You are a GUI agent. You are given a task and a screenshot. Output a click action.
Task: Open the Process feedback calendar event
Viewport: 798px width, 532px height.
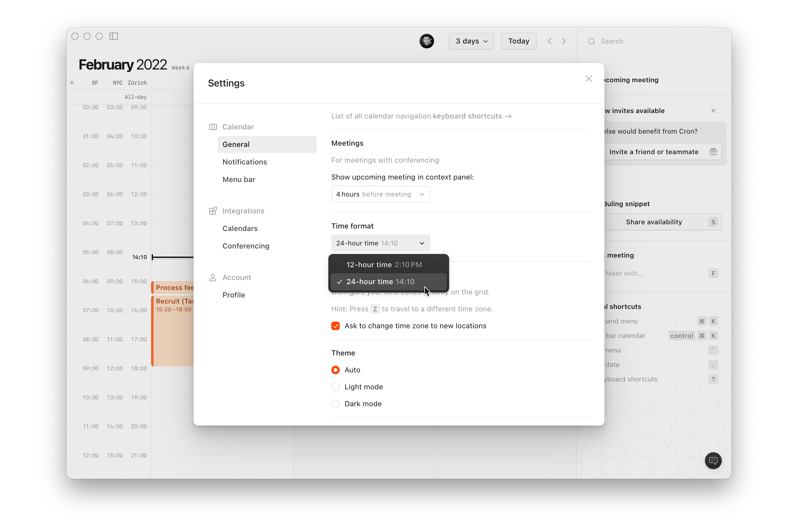pyautogui.click(x=173, y=287)
